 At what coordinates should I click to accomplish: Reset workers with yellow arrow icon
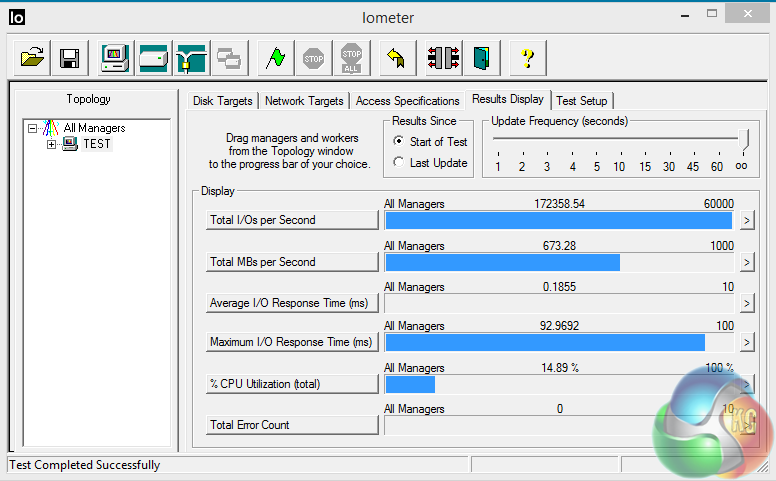(x=397, y=58)
